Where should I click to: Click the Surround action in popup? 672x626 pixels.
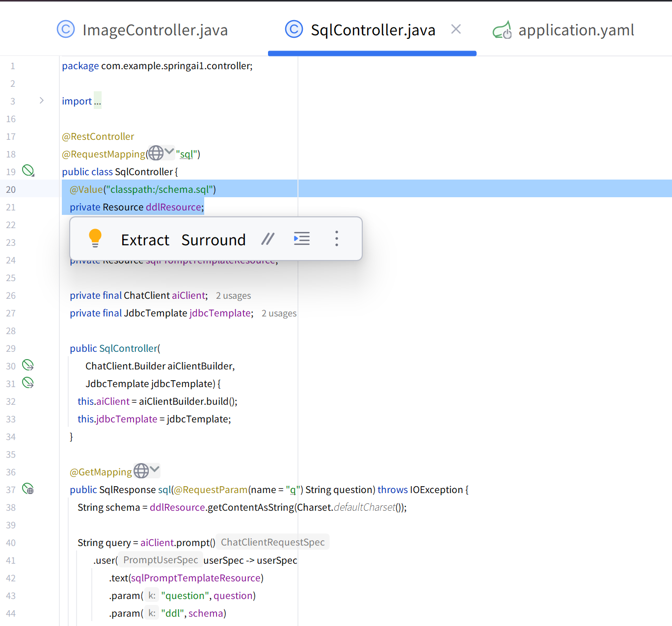(x=214, y=240)
